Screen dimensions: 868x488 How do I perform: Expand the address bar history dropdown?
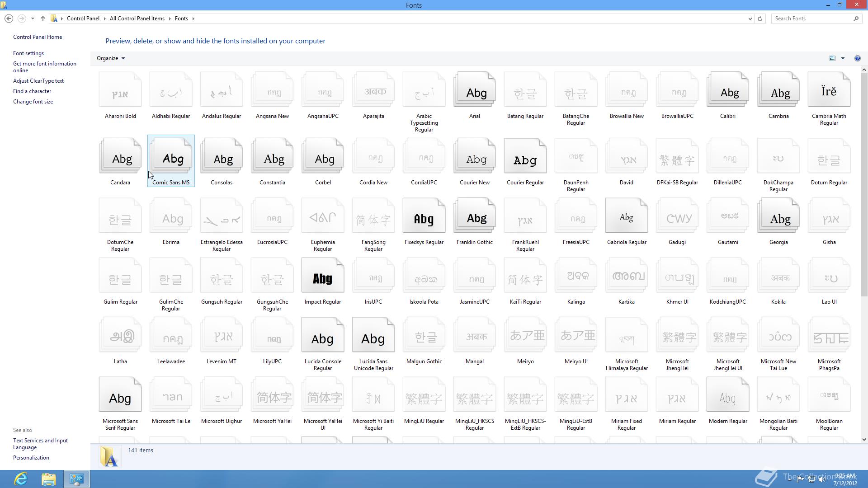pos(750,19)
